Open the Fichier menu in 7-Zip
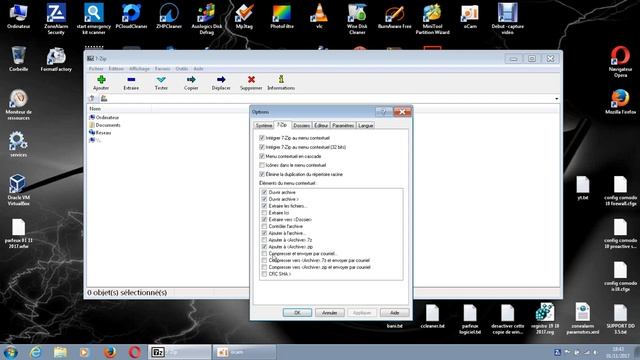 (x=96, y=69)
